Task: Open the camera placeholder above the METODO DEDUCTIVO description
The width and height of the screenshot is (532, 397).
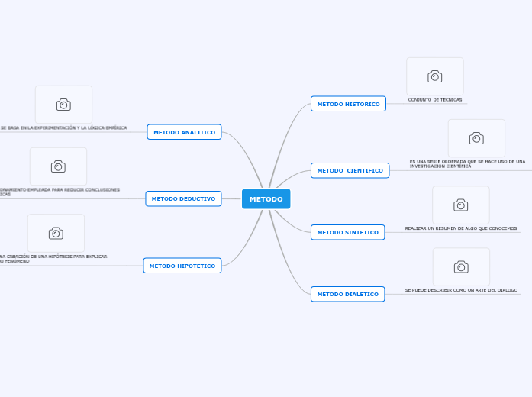Action: (58, 166)
